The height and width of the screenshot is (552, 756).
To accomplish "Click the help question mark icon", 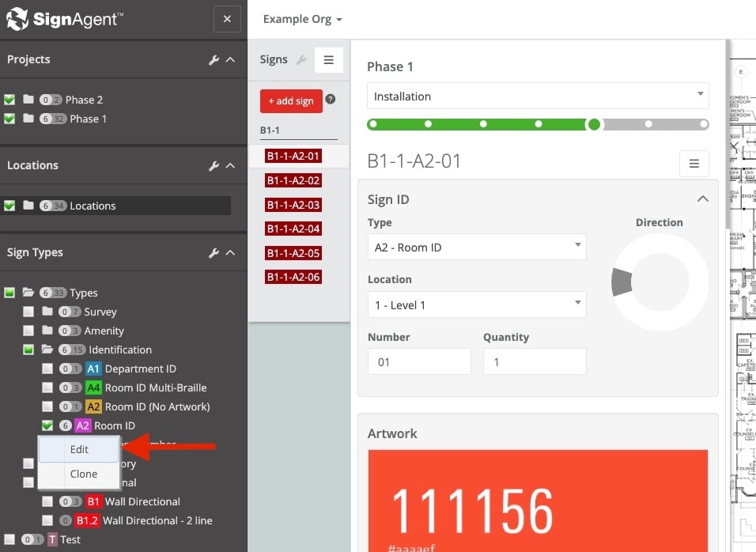I will 331,100.
